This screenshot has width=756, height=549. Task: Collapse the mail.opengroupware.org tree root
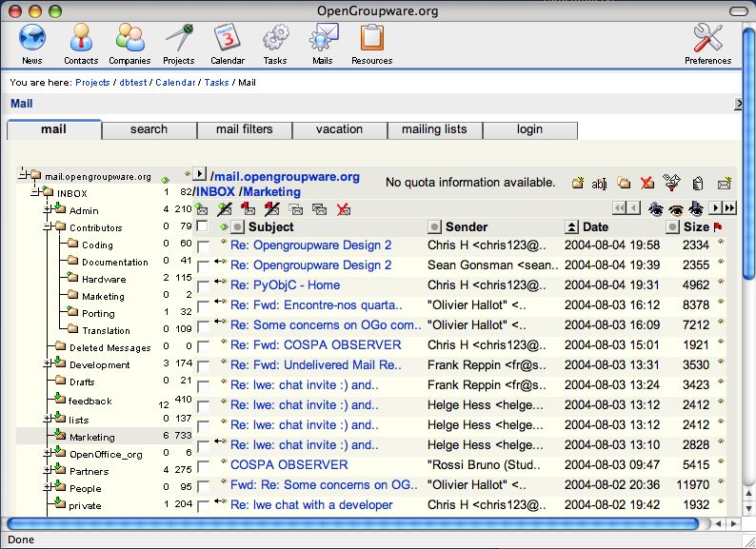pos(23,174)
